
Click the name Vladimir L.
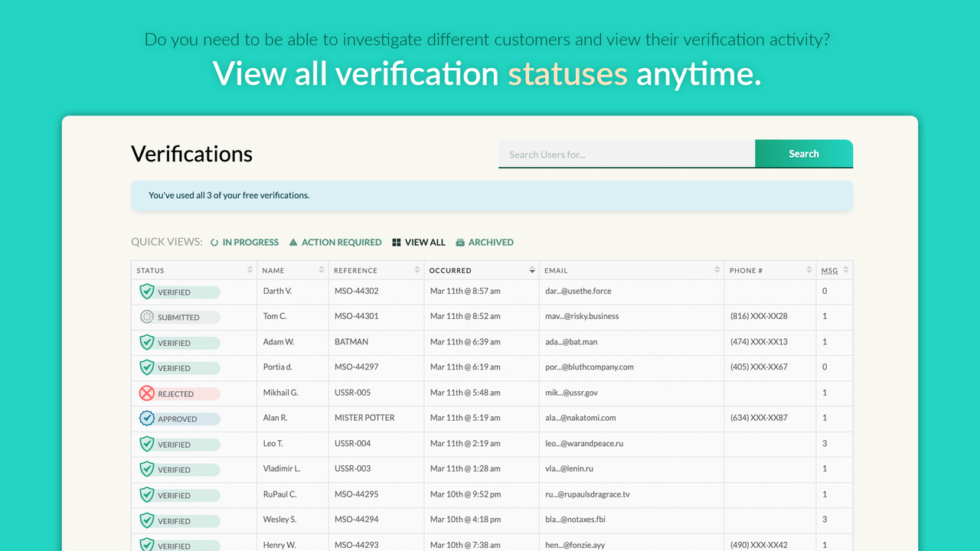(282, 468)
